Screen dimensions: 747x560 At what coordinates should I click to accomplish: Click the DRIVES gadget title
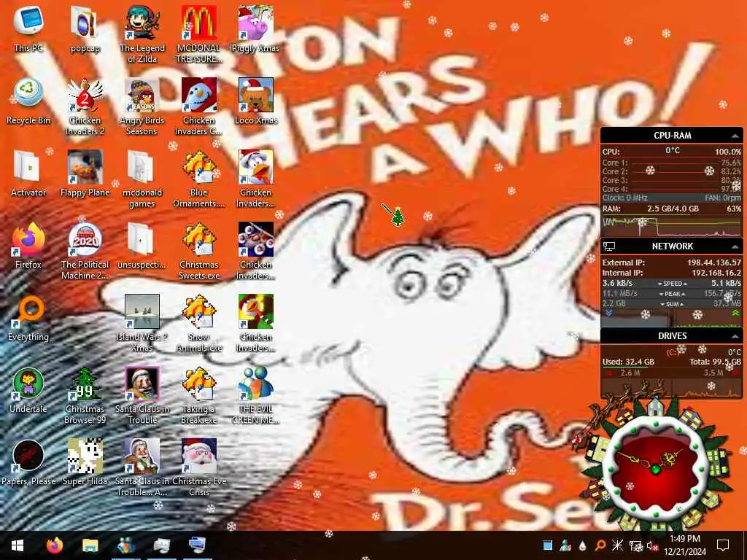pos(672,336)
